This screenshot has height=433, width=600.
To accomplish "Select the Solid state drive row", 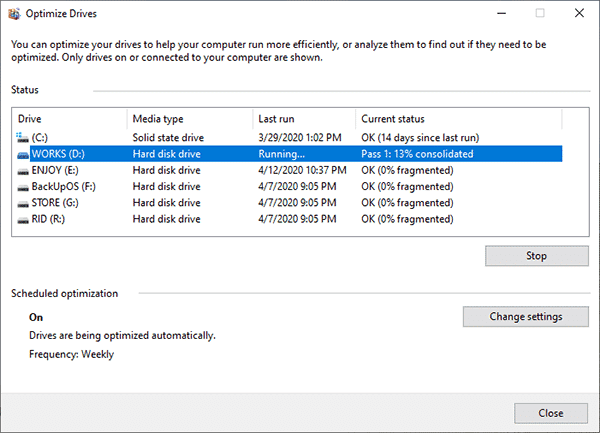I will (x=289, y=137).
